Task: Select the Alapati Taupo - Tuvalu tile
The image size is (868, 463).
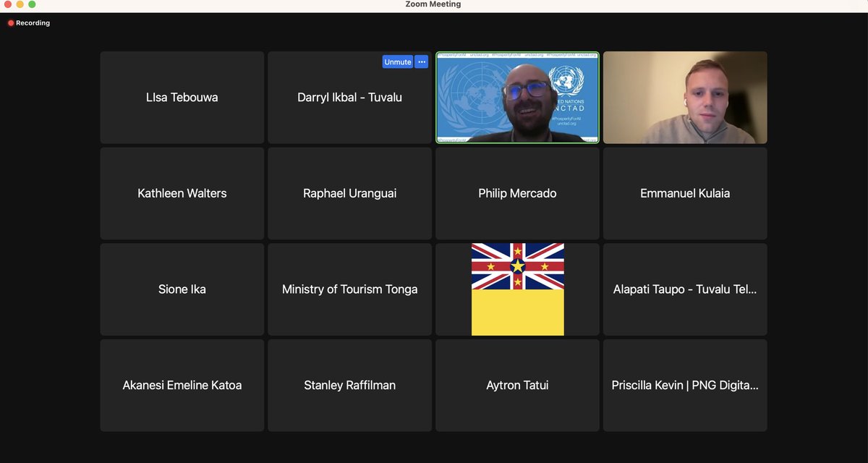Action: 685,289
